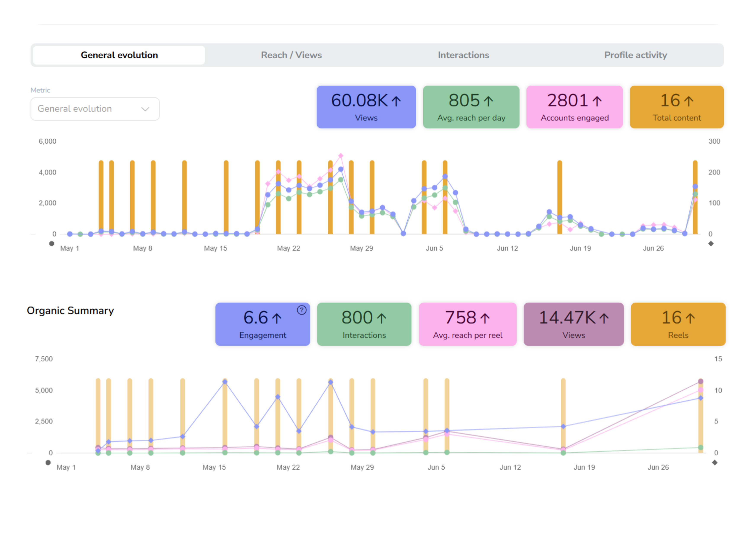Toggle the 800 Interactions organic card
The height and width of the screenshot is (536, 756).
364,324
